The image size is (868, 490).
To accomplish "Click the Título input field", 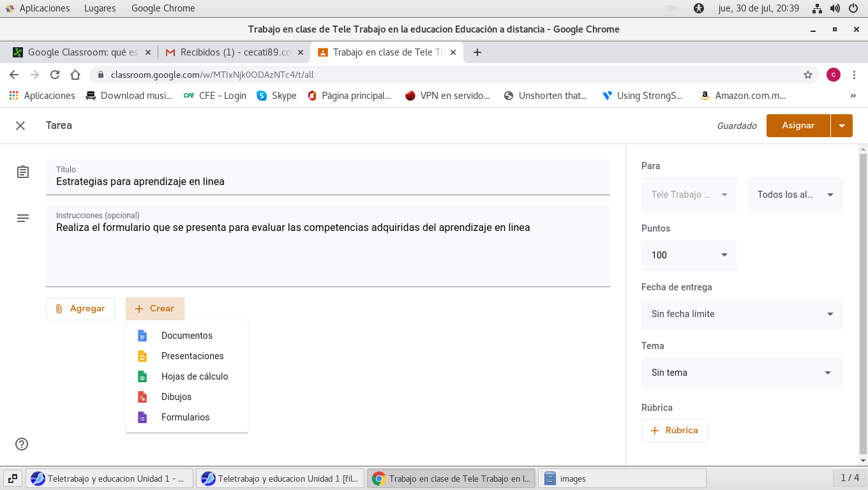I will pyautogui.click(x=327, y=181).
